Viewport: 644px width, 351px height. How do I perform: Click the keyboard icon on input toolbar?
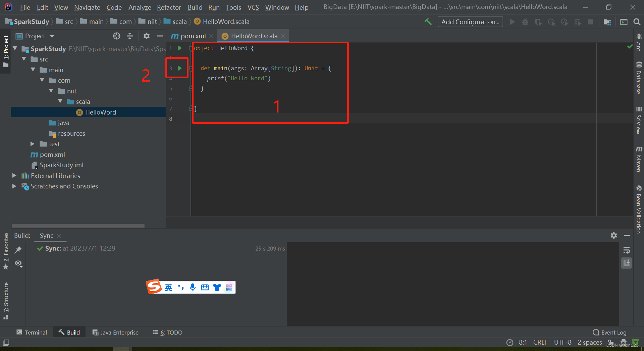[x=205, y=287]
